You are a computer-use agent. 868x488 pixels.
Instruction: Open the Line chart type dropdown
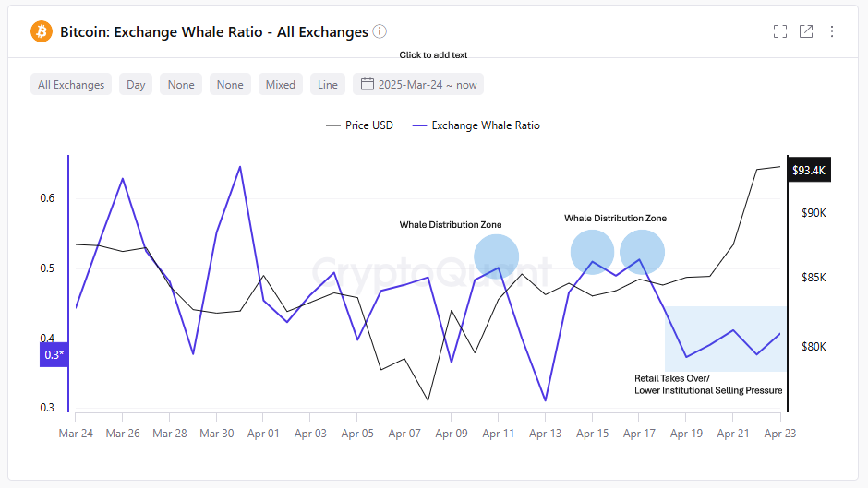click(328, 84)
